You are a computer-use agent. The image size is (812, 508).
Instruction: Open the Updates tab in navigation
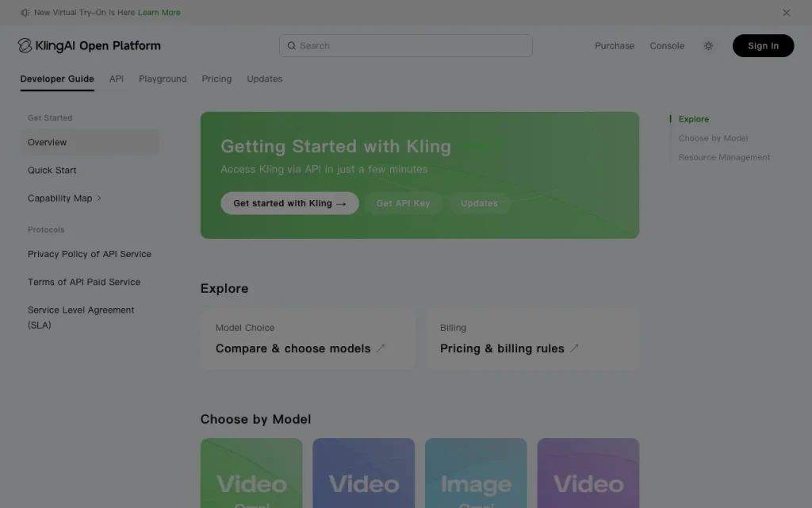265,79
